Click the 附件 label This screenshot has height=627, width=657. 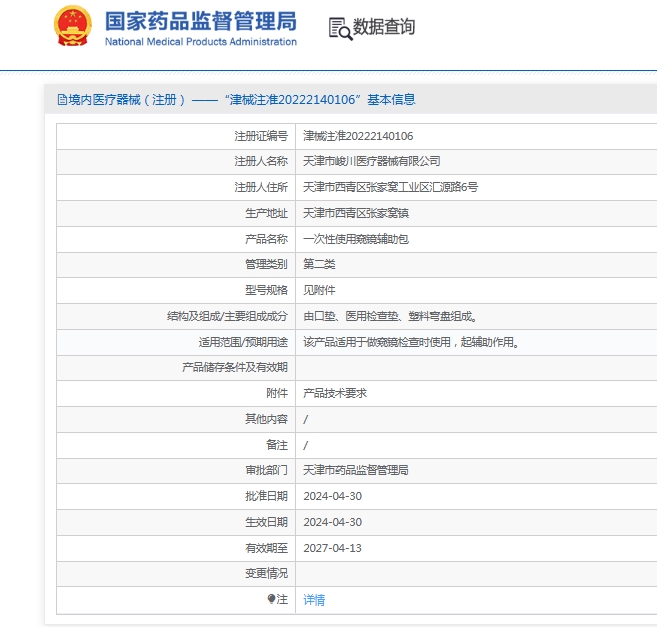[277, 393]
